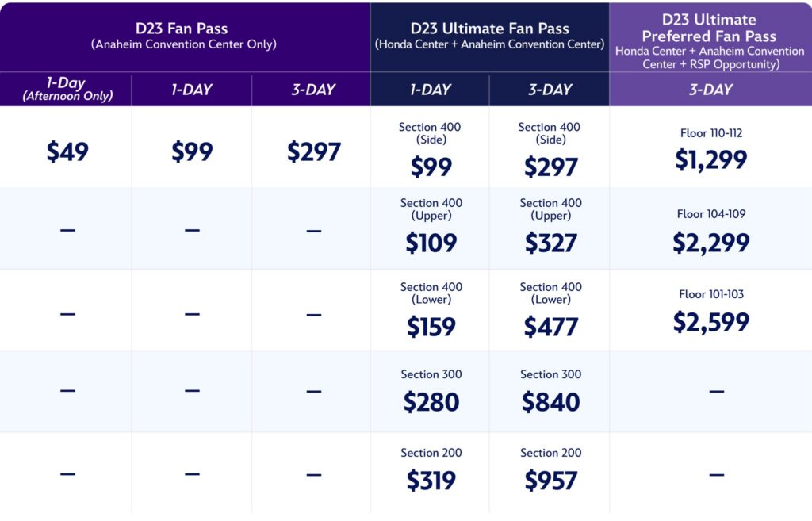The height and width of the screenshot is (521, 812).
Task: Click the D23 Ultimate Fan Pass header
Action: pos(489,29)
